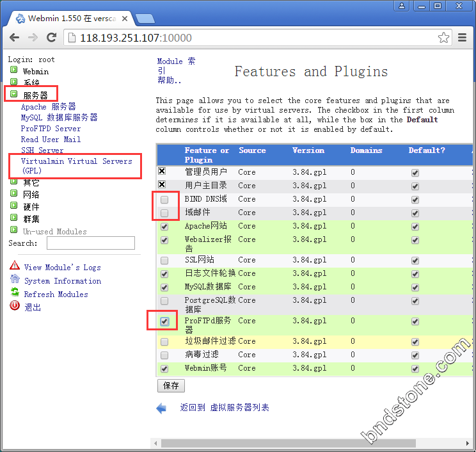Open Virtualmin Virtual Servers (GPL)

click(x=77, y=166)
